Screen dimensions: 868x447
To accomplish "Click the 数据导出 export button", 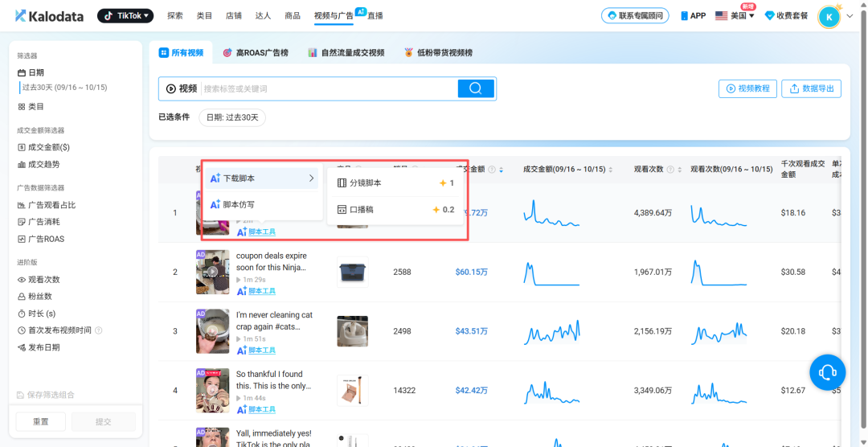I will pyautogui.click(x=812, y=88).
